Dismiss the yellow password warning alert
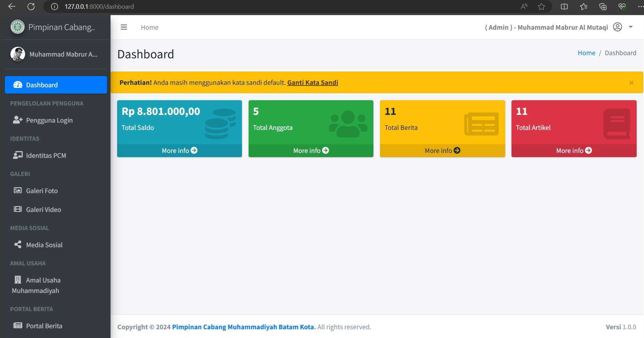Image resolution: width=644 pixels, height=338 pixels. pyautogui.click(x=631, y=83)
